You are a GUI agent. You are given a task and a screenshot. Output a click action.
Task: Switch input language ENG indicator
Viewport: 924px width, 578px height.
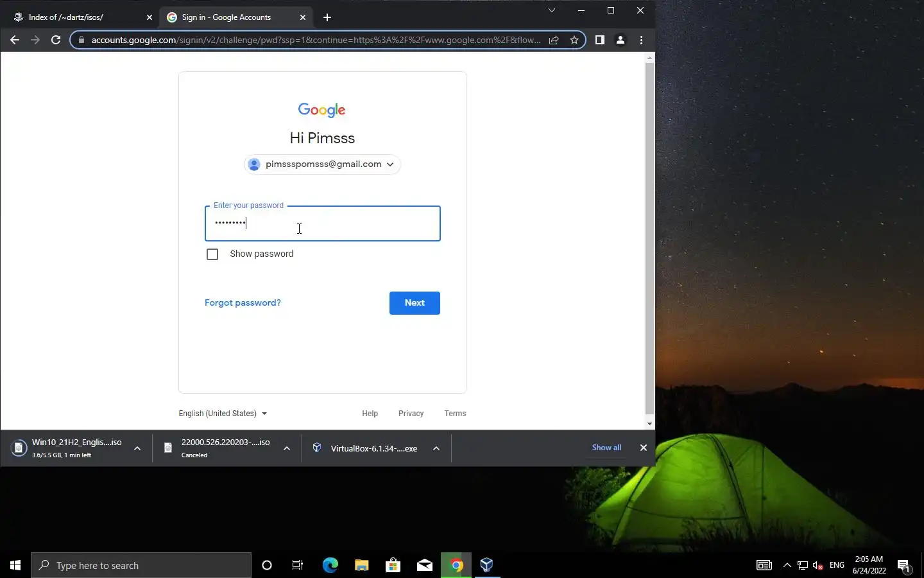837,565
